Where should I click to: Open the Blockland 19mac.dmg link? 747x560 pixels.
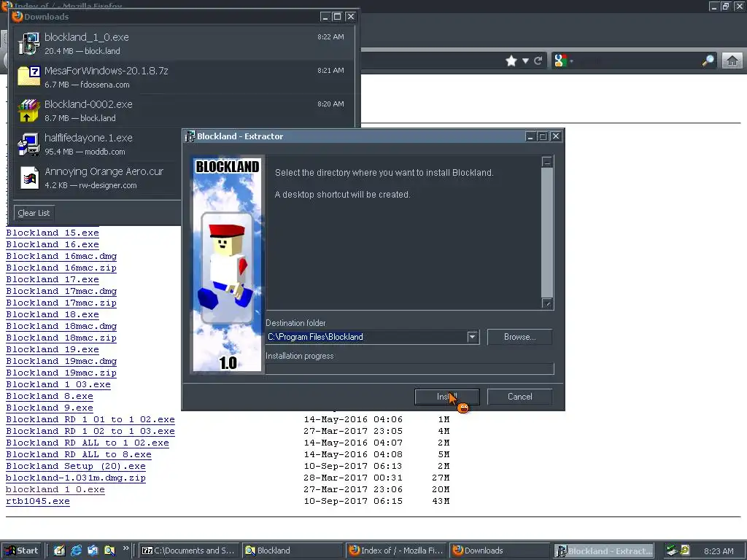point(61,361)
